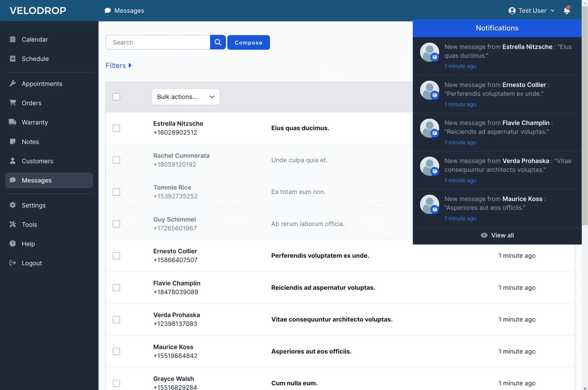The width and height of the screenshot is (588, 390).
Task: Open Settings from the sidebar
Action: click(34, 205)
